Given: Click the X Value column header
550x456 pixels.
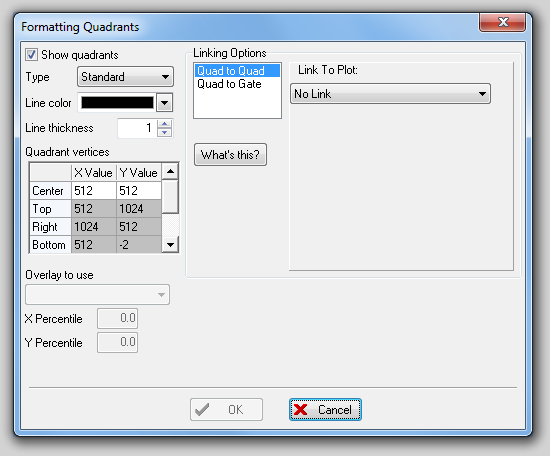Looking at the screenshot, I should point(94,173).
